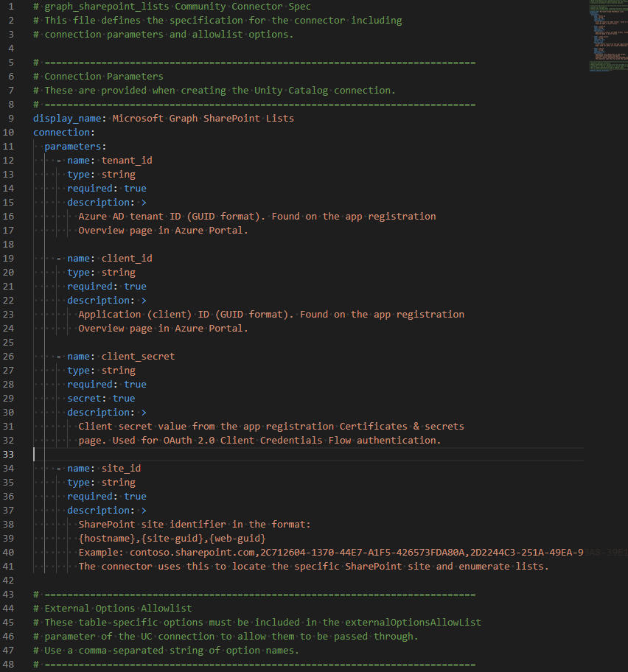Click the description key on line 37

tap(98, 511)
